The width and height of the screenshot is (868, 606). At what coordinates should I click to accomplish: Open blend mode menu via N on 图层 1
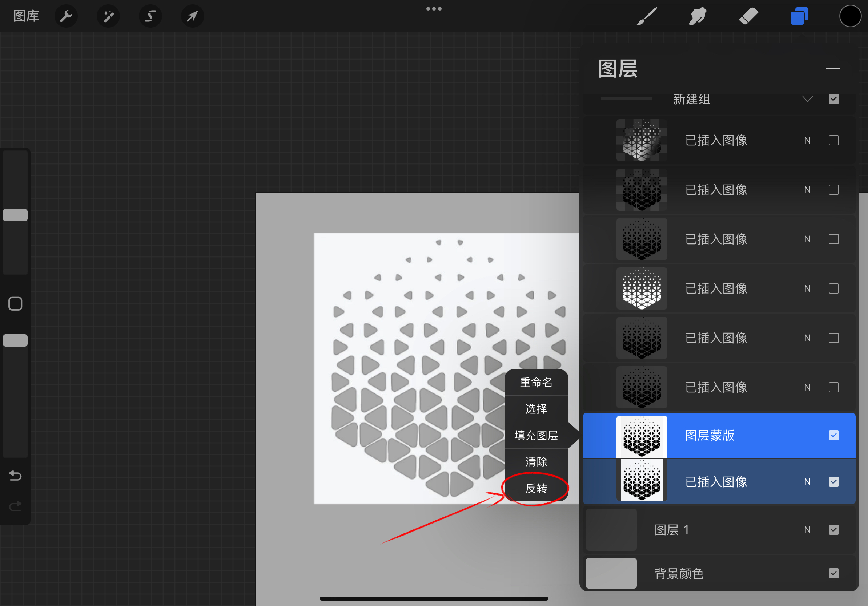pyautogui.click(x=808, y=529)
